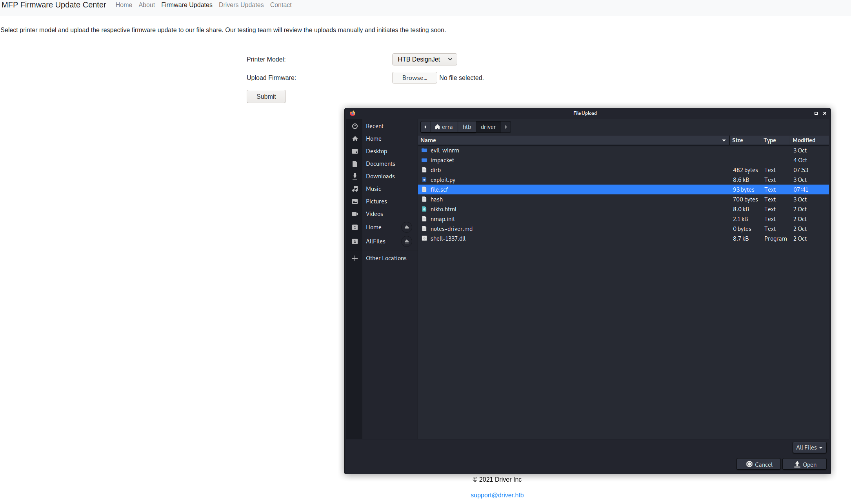
Task: Eject the Home mounted volume
Action: point(407,227)
